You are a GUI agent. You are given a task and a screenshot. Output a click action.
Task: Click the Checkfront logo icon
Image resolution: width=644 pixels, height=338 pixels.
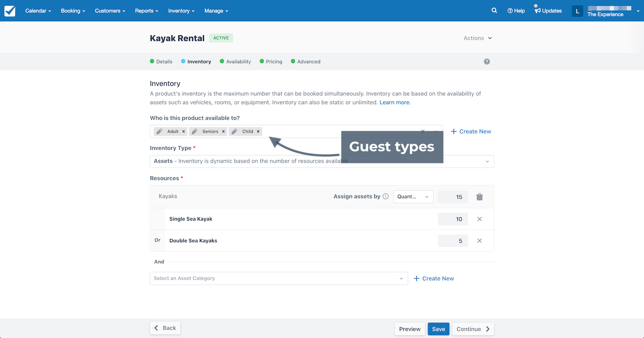click(10, 11)
